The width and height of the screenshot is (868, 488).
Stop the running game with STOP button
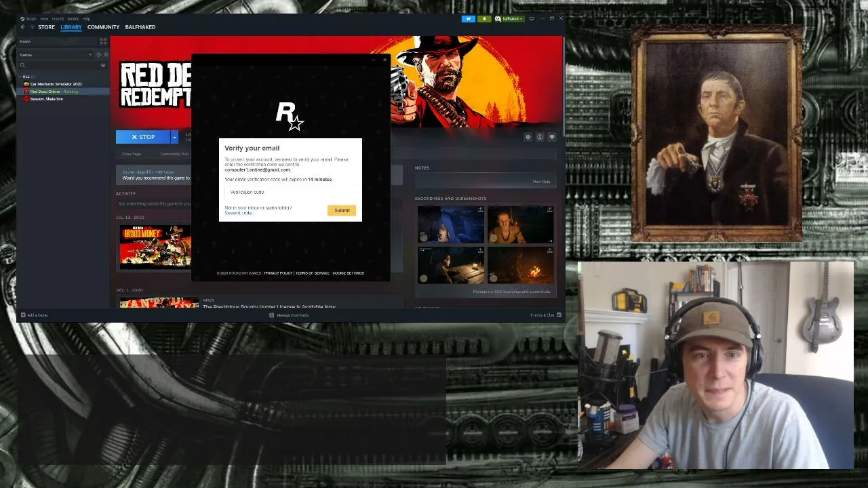143,137
